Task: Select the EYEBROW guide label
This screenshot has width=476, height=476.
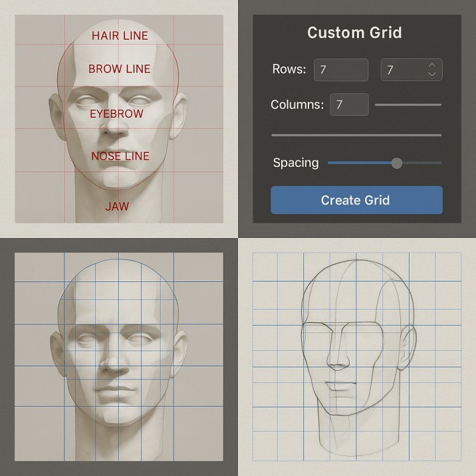Action: [116, 114]
